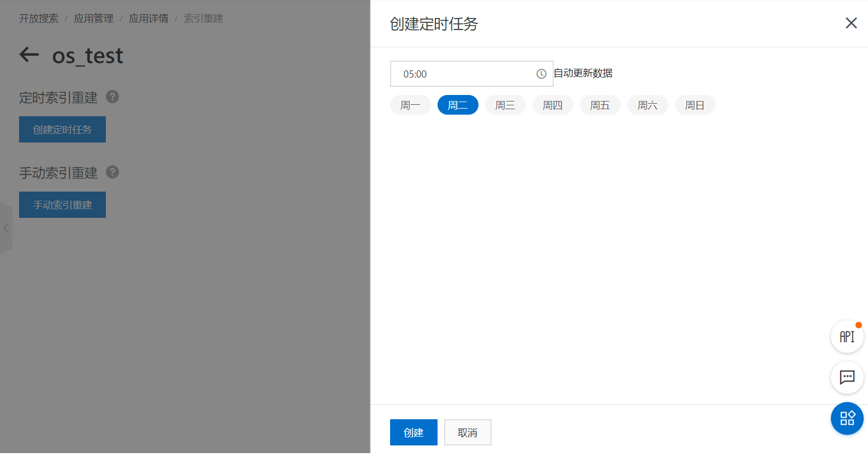The height and width of the screenshot is (464, 868).
Task: Click the 自动更新数据 label
Action: click(583, 73)
